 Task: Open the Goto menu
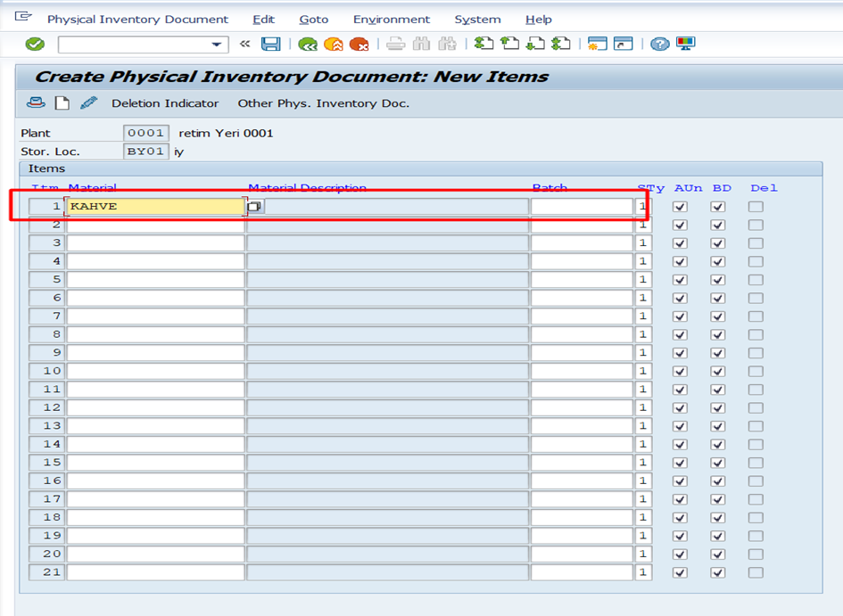(x=314, y=19)
